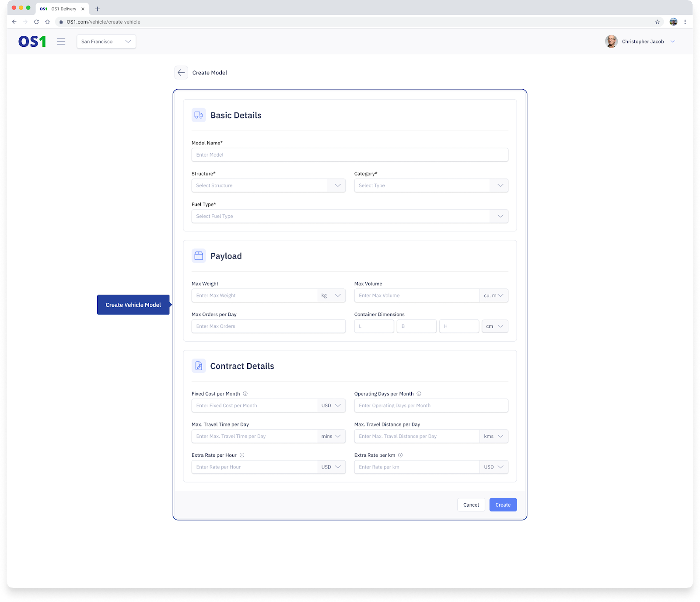Click the Create Model page title

210,73
